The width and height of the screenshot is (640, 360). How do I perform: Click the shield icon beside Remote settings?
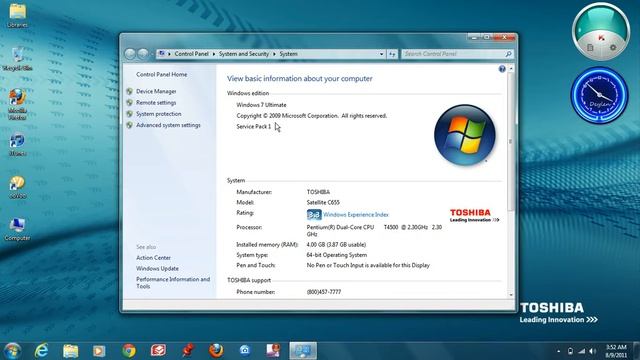[129, 103]
